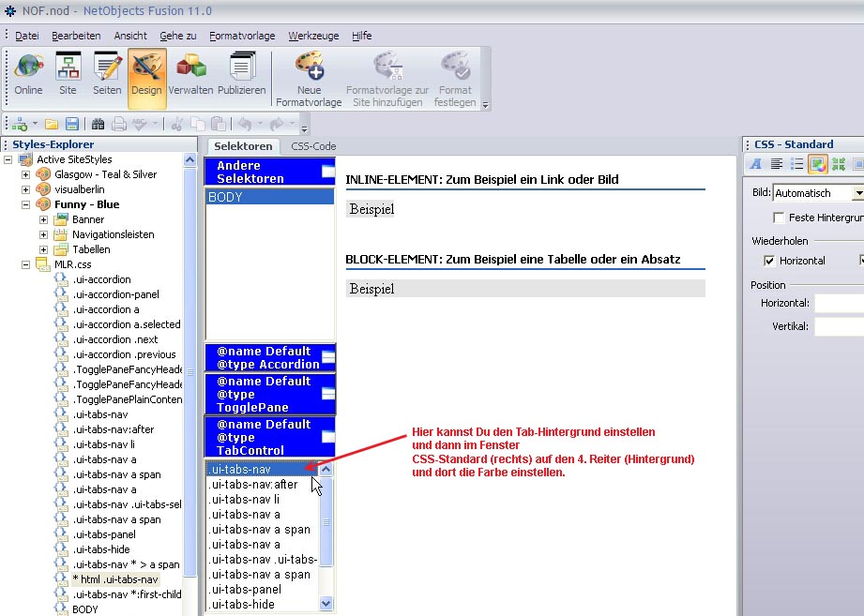Create a Neue Formatvorlage
Screen dimensions: 864x616
click(x=309, y=78)
